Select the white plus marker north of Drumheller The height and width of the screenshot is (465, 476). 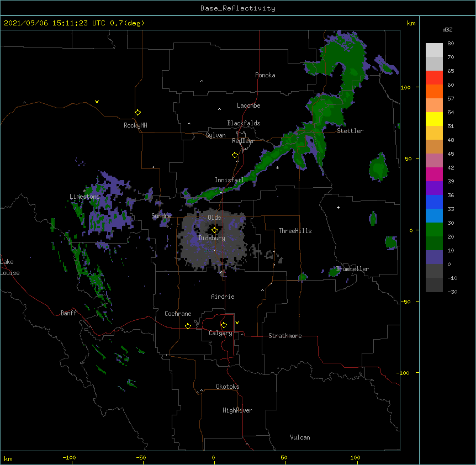[338, 207]
